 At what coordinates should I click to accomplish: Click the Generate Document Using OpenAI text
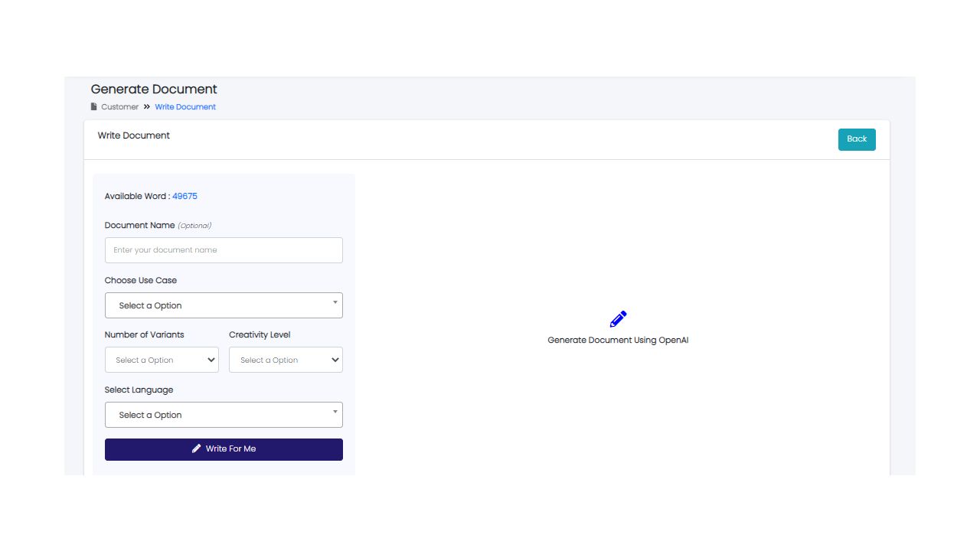click(618, 340)
